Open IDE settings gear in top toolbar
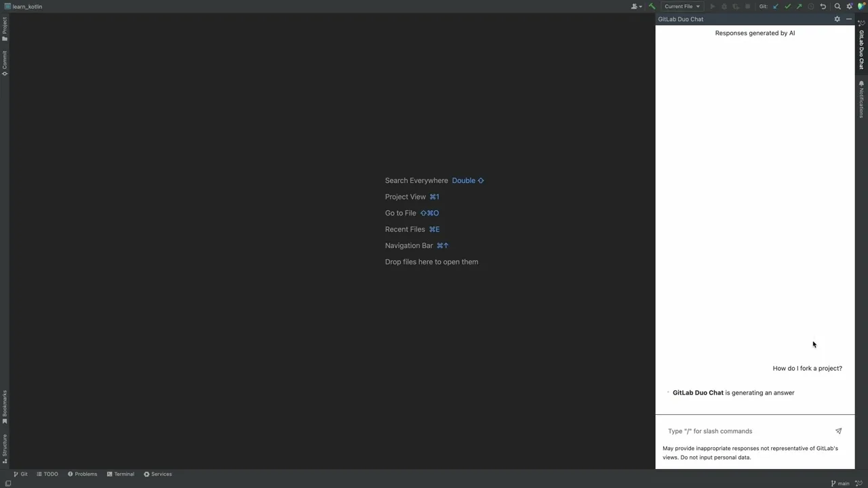The height and width of the screenshot is (488, 868). pyautogui.click(x=849, y=6)
